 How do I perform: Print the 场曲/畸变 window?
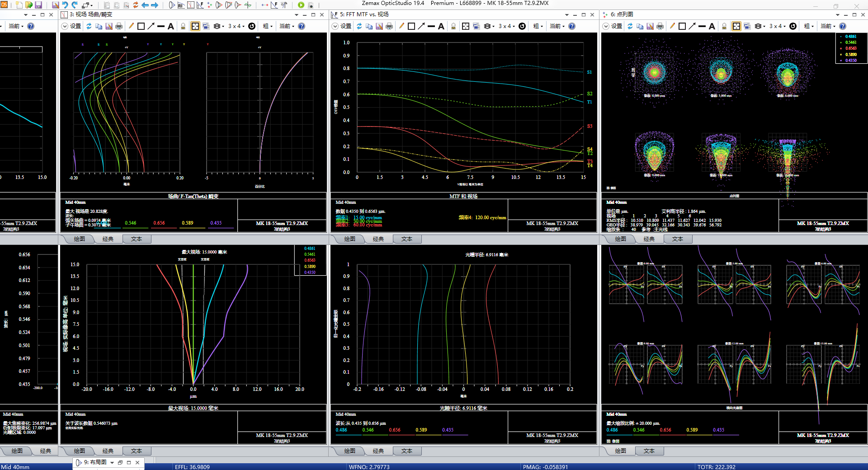coord(119,26)
